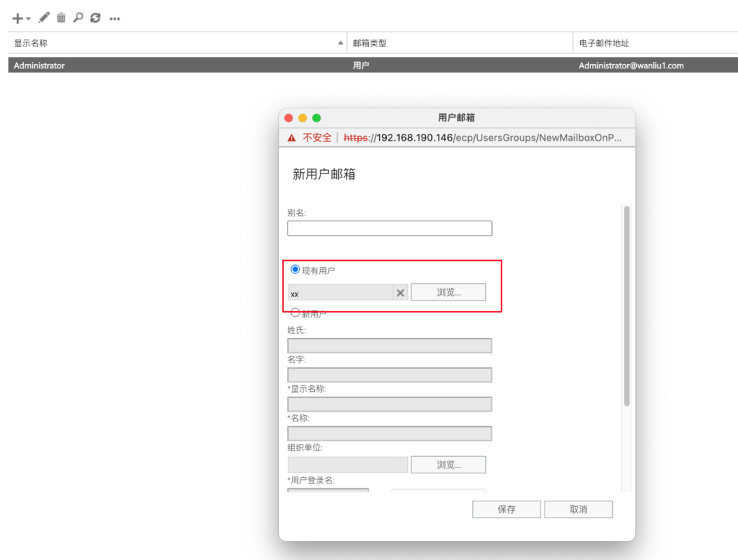This screenshot has height=560, width=738.
Task: Close the 用户邮箱 window with red button
Action: pos(289,118)
